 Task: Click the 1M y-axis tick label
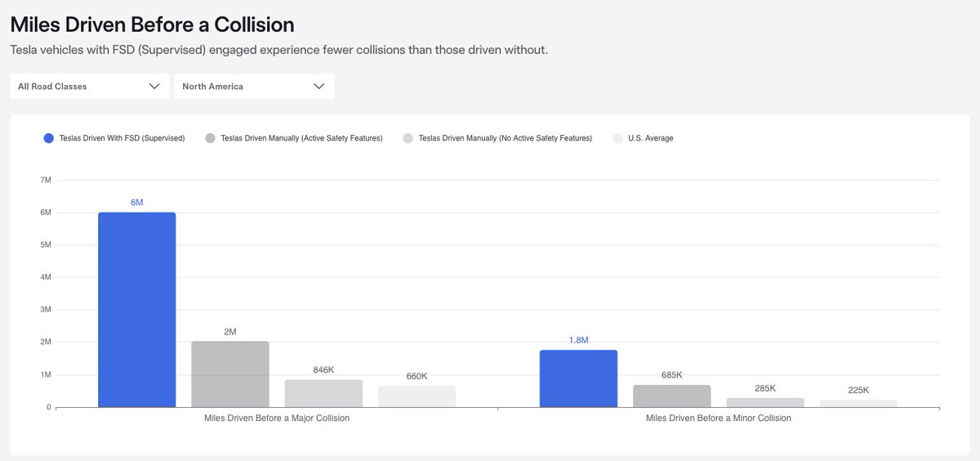45,374
